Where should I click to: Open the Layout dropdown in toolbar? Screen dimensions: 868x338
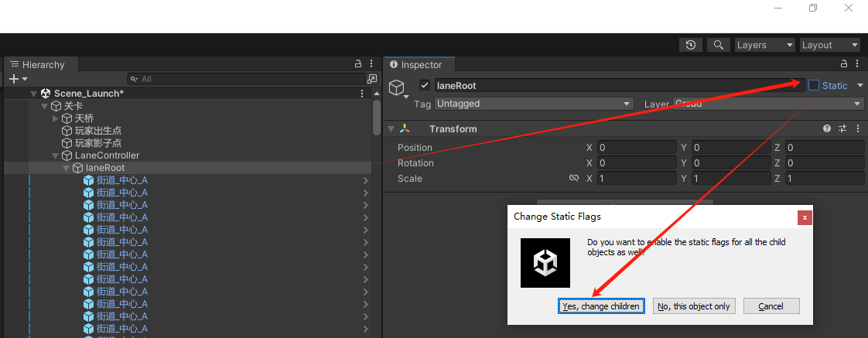coord(829,46)
